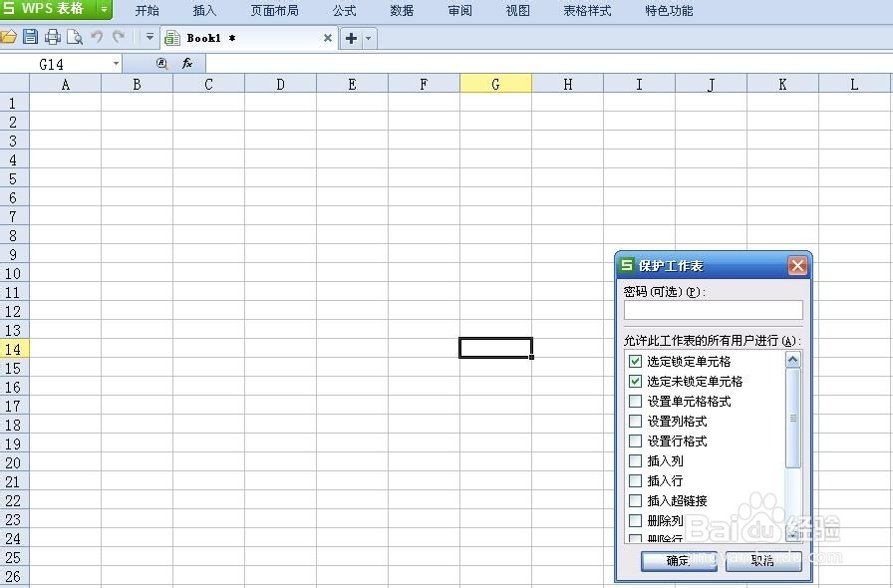Open a file using the Open icon
The height and width of the screenshot is (588, 893).
point(9,36)
